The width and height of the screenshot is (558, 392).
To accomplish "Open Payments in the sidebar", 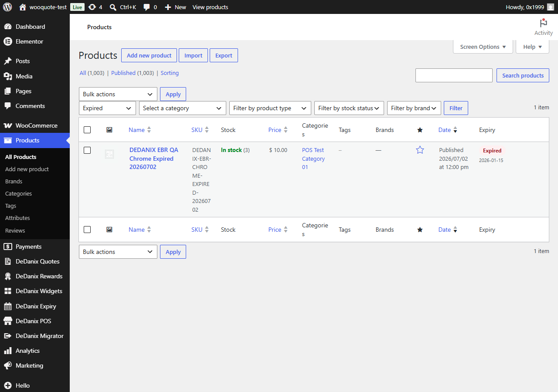I will point(35,247).
